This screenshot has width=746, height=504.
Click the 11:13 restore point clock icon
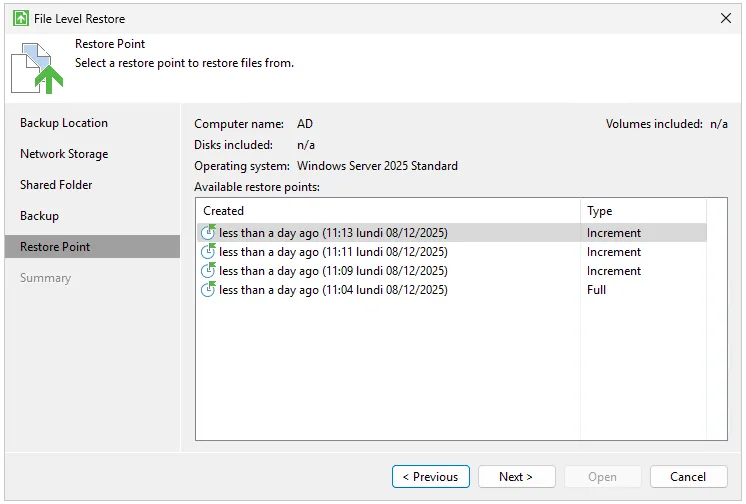(x=208, y=233)
